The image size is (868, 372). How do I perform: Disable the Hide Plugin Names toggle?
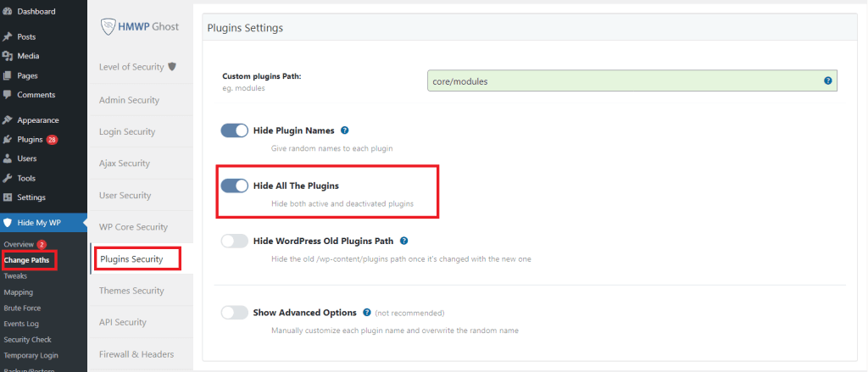click(x=235, y=130)
